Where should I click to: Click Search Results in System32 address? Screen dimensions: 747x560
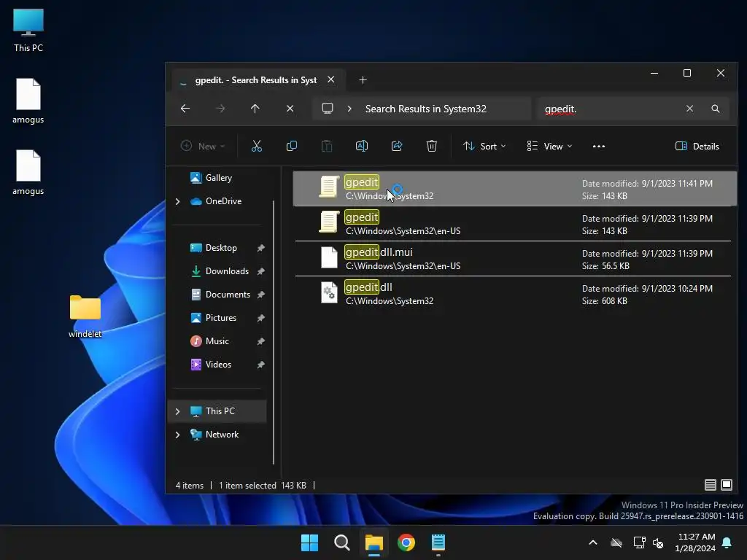425,109
